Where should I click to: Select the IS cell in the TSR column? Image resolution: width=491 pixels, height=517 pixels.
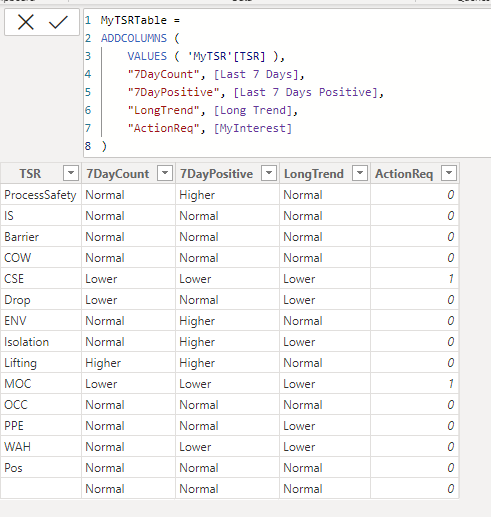click(x=40, y=216)
